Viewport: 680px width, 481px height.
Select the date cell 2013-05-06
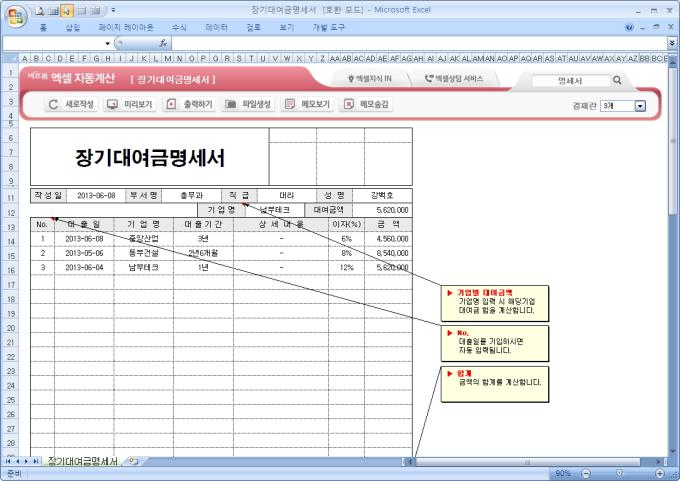tap(84, 253)
